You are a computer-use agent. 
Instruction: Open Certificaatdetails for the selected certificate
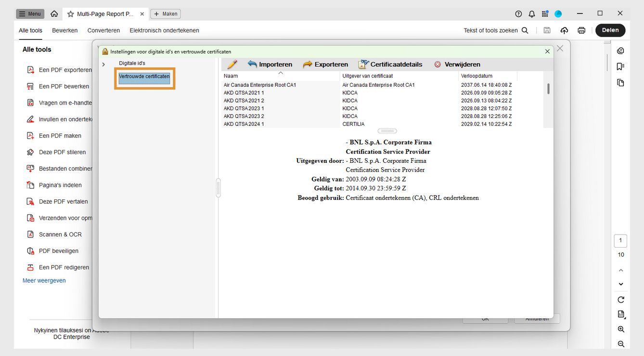[390, 64]
